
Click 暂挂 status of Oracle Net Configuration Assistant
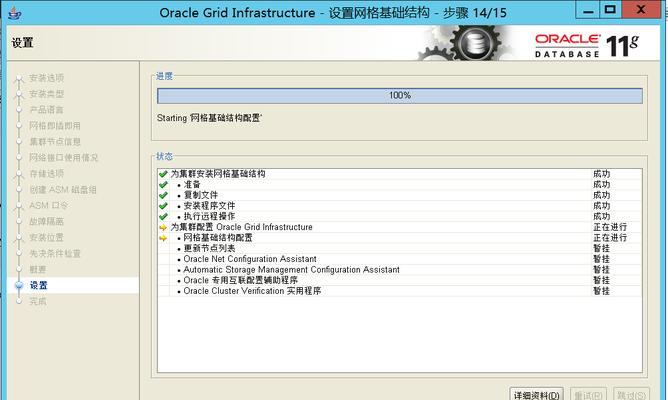(602, 259)
